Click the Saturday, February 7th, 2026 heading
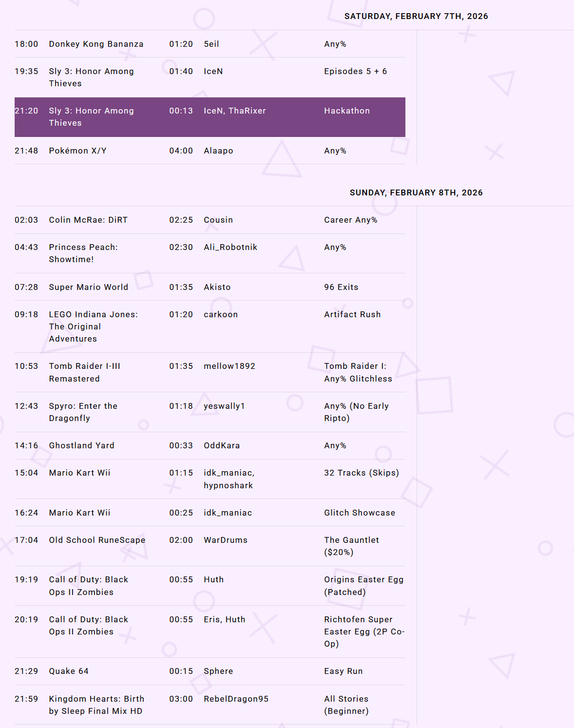 pyautogui.click(x=416, y=16)
